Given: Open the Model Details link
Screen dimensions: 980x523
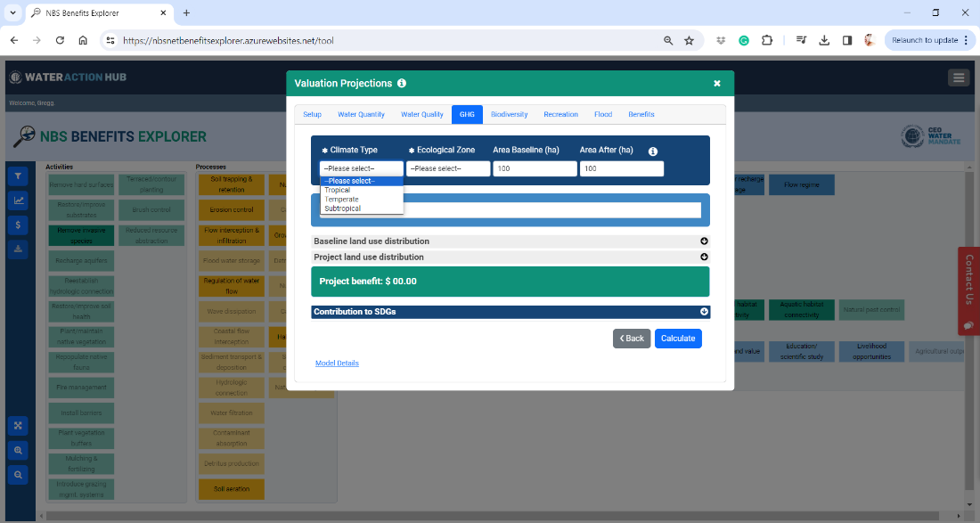Looking at the screenshot, I should point(337,364).
